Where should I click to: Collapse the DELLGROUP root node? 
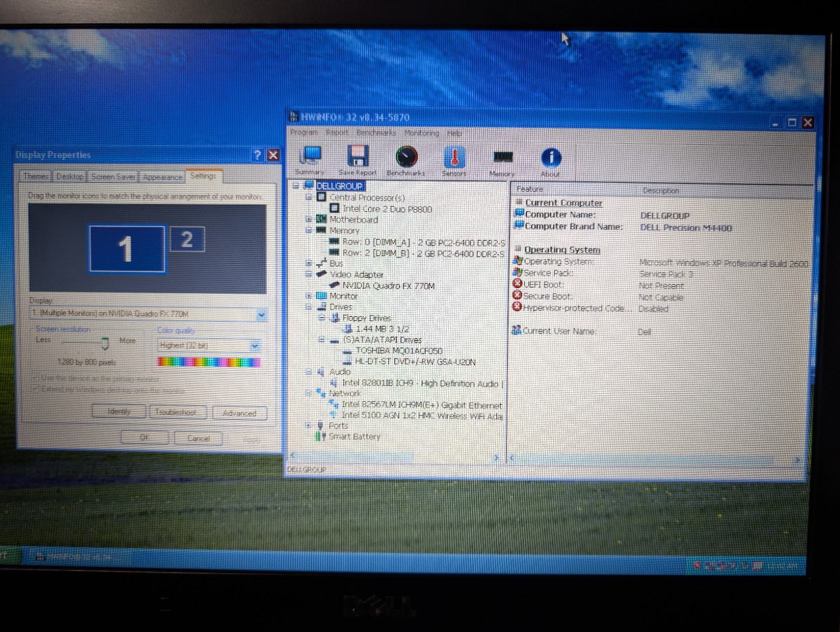(x=296, y=186)
